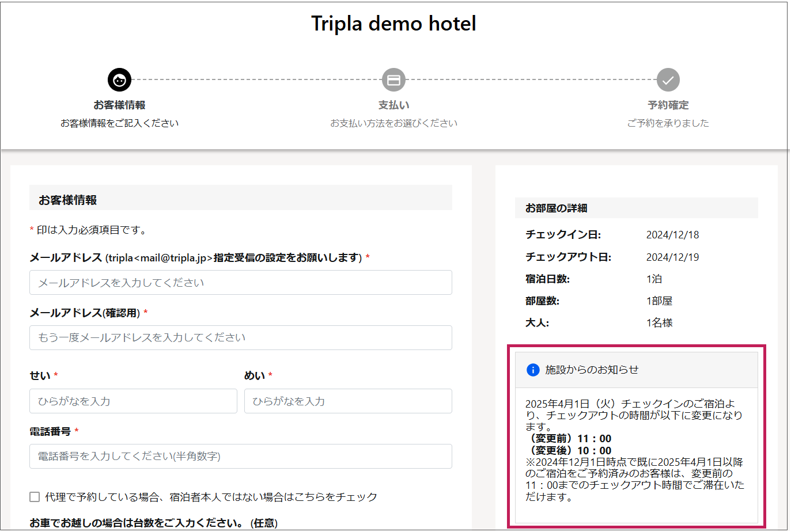Click the お車でお越しの場合 label
The height and width of the screenshot is (532, 791).
click(153, 523)
